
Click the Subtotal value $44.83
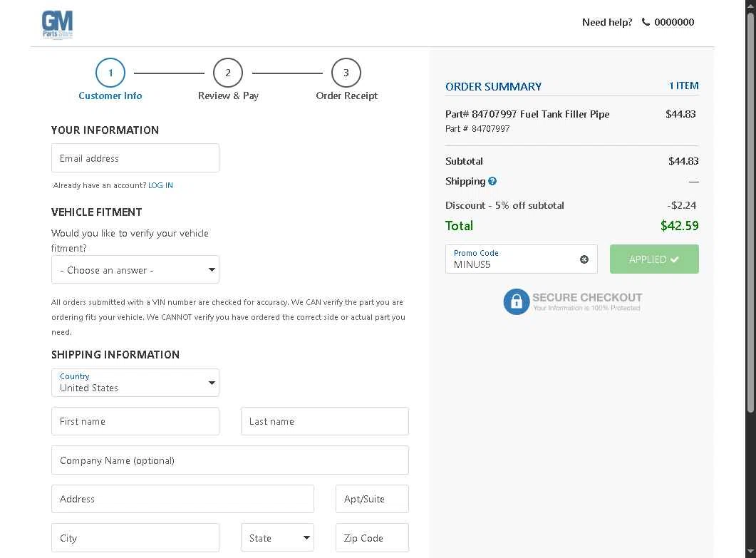[683, 161]
